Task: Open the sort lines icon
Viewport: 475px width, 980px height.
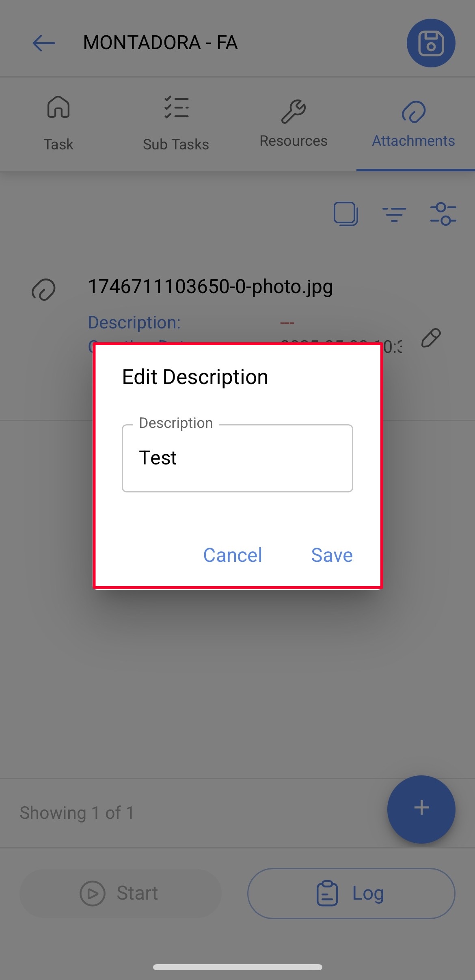Action: coord(394,214)
